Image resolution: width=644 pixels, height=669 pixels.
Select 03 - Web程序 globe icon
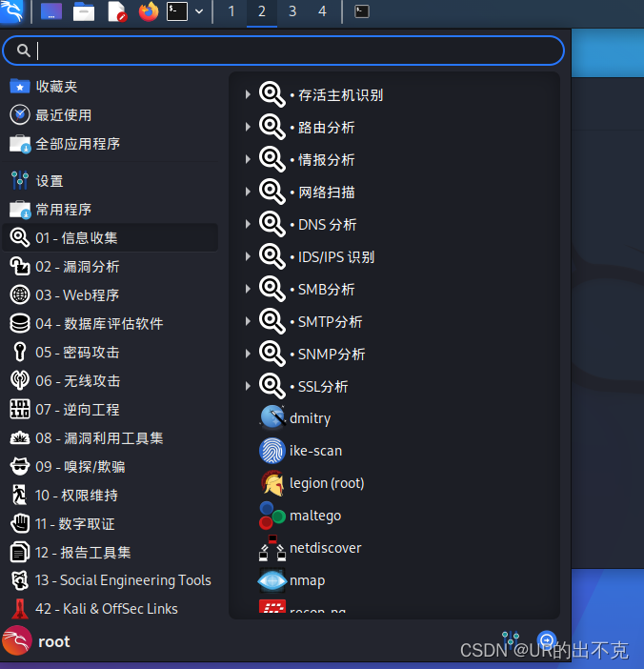click(x=20, y=294)
